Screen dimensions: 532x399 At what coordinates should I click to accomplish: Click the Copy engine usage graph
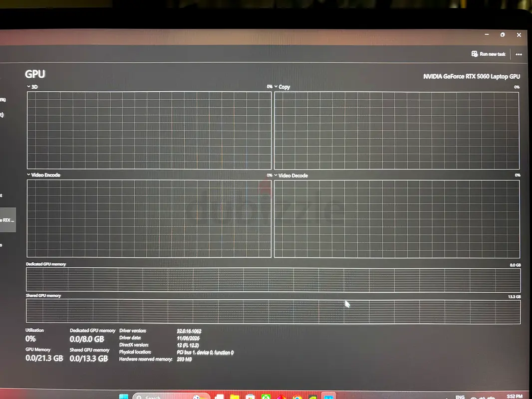(396, 131)
